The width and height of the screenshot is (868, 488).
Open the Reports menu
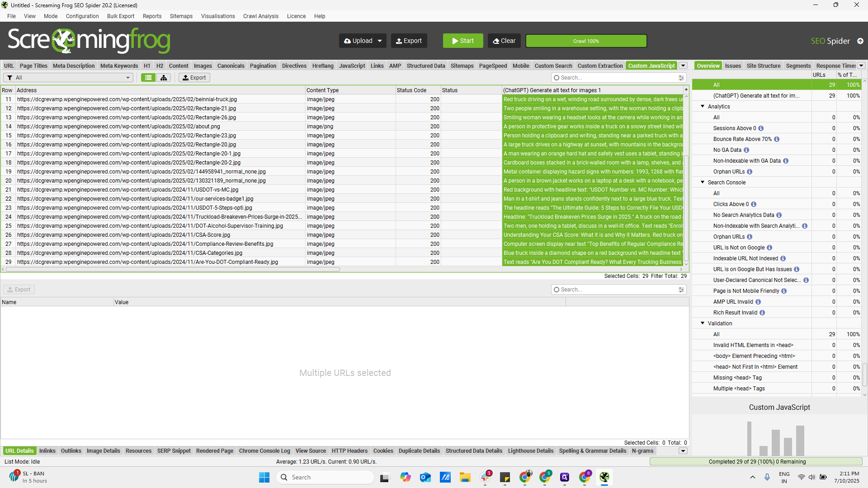152,16
